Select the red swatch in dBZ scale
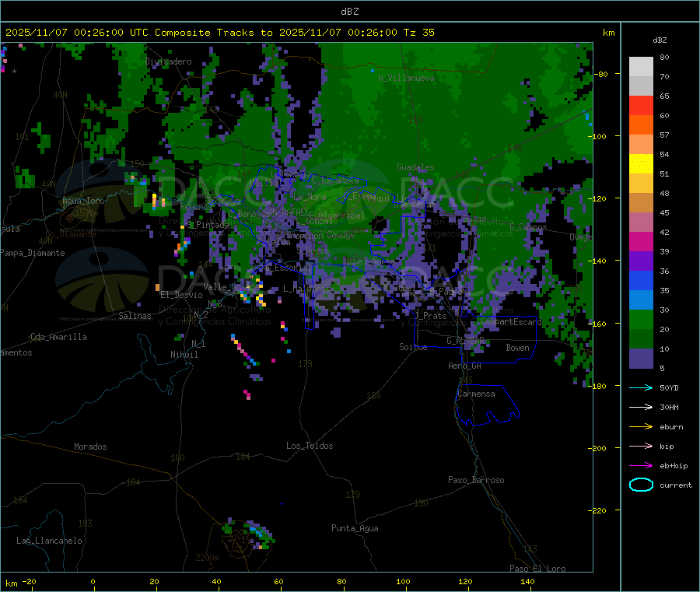The height and width of the screenshot is (592, 700). click(x=641, y=105)
